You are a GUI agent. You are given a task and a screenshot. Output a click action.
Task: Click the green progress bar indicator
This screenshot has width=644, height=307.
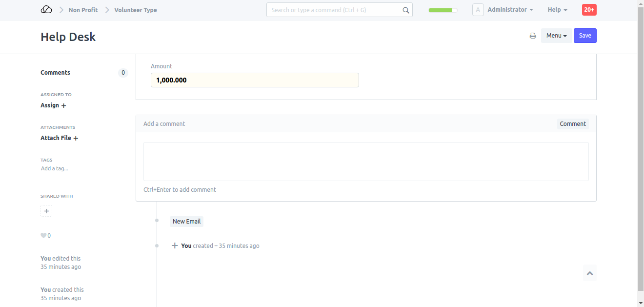pos(443,10)
